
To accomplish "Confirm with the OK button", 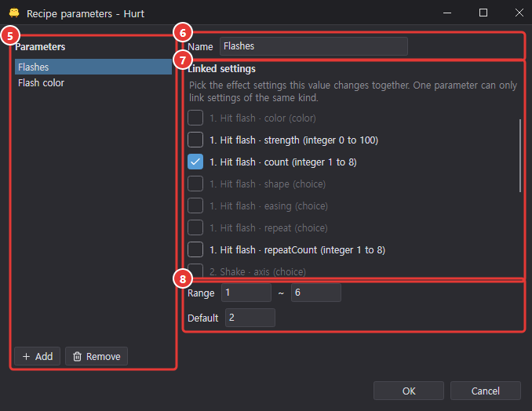I will point(409,391).
